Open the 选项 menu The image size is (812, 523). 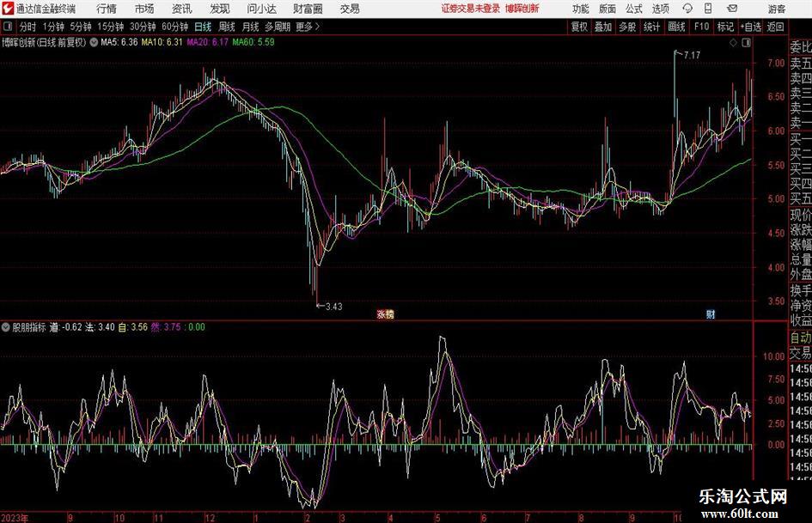660,9
